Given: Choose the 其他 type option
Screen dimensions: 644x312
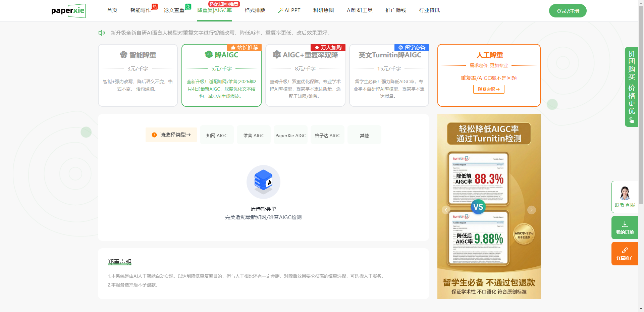Looking at the screenshot, I should click(364, 135).
